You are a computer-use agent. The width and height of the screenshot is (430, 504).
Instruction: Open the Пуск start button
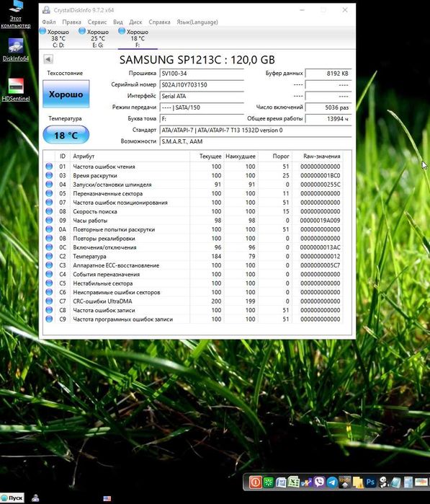[12, 498]
